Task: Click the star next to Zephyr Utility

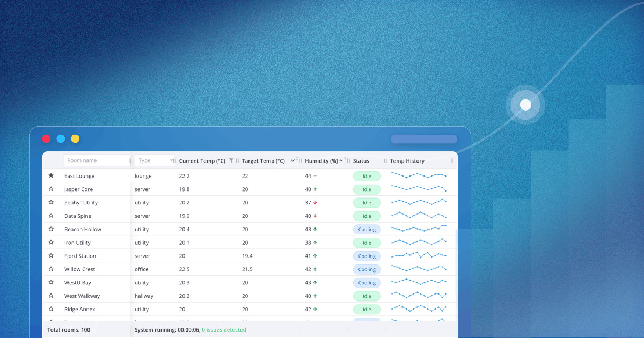Action: (51, 202)
